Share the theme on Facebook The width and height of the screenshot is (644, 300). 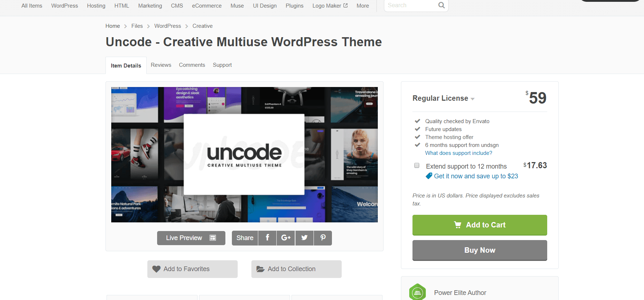pyautogui.click(x=267, y=238)
